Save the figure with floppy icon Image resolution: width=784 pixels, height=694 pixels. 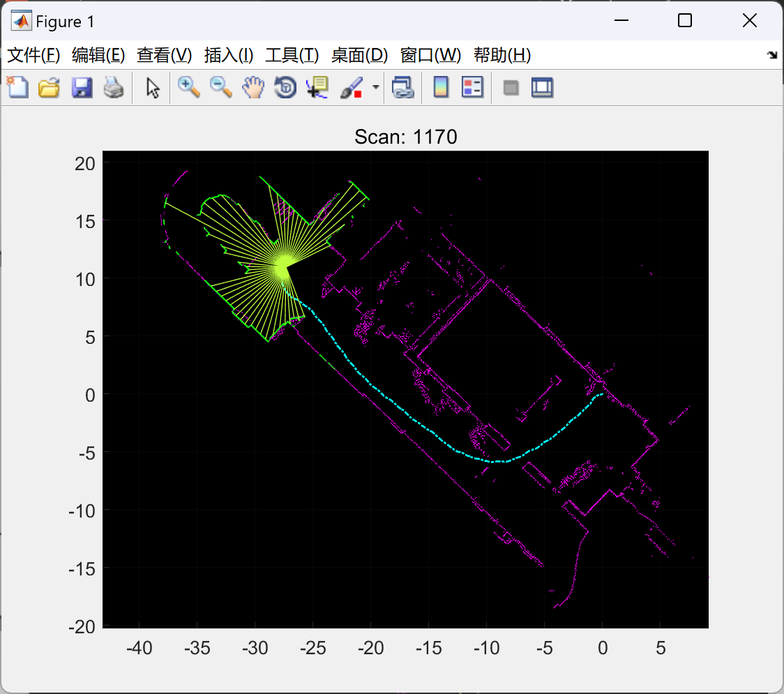[82, 87]
